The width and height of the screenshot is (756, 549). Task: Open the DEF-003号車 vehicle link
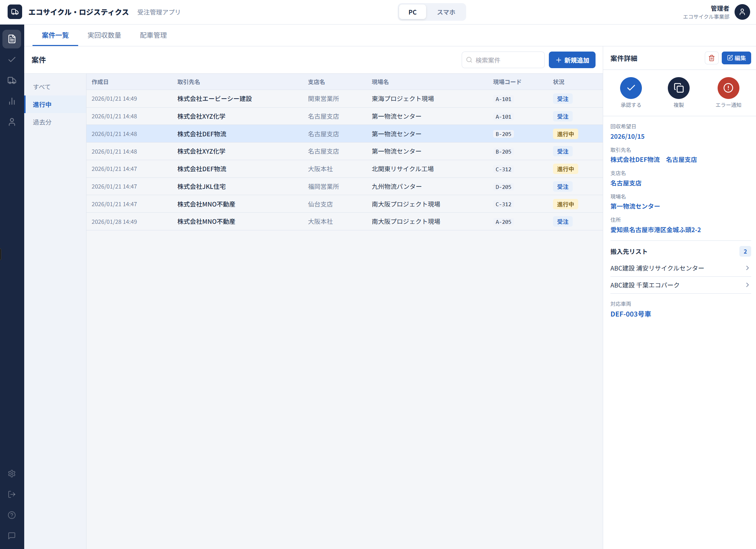point(631,314)
